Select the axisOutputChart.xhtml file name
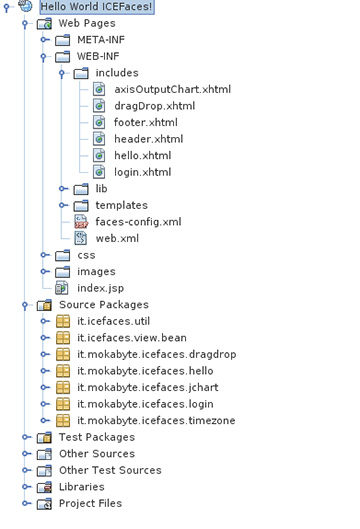 click(172, 89)
